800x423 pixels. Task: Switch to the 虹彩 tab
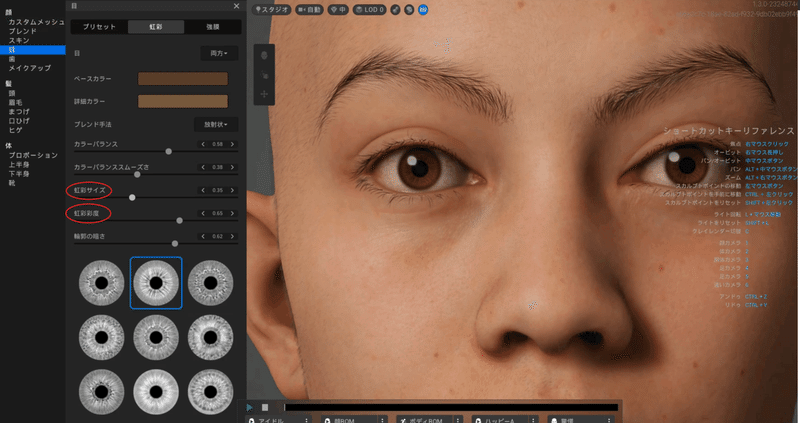click(x=156, y=27)
